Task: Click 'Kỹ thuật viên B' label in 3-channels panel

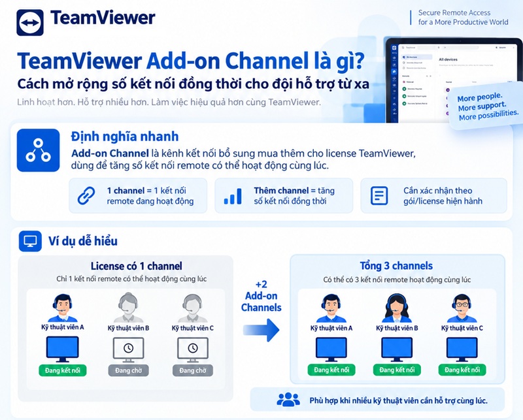Action: click(397, 328)
